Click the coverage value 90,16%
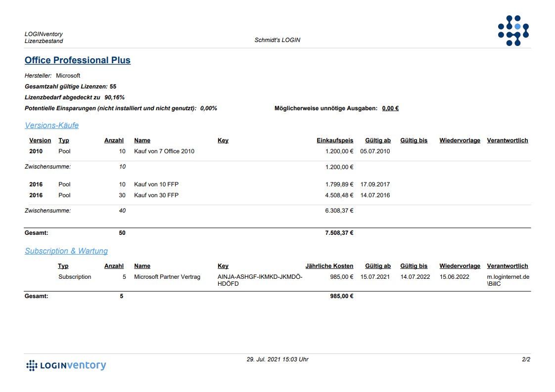555x392 pixels. coord(114,97)
